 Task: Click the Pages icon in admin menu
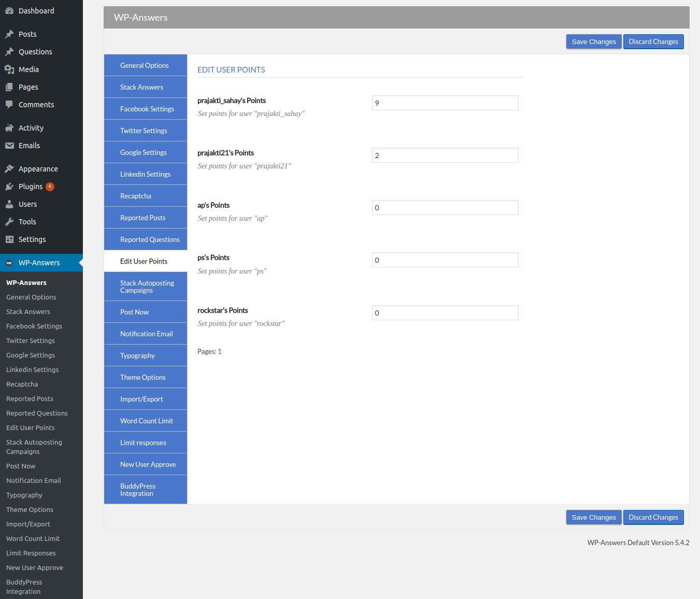tap(9, 87)
